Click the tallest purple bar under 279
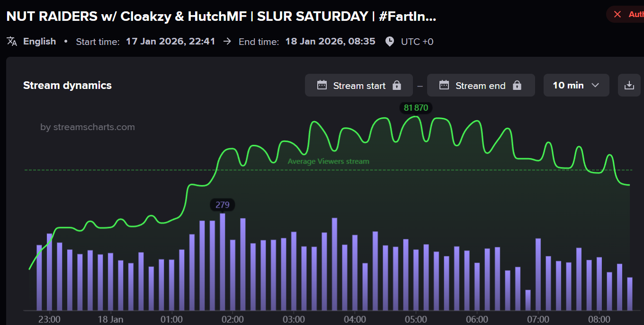Screen dimensions: 644x325 pyautogui.click(x=223, y=262)
